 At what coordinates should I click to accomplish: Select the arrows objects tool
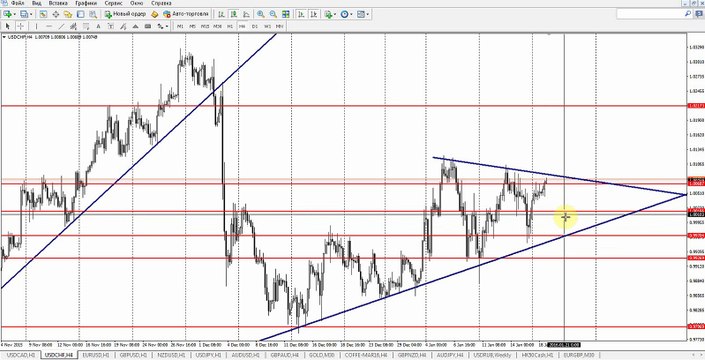point(160,27)
